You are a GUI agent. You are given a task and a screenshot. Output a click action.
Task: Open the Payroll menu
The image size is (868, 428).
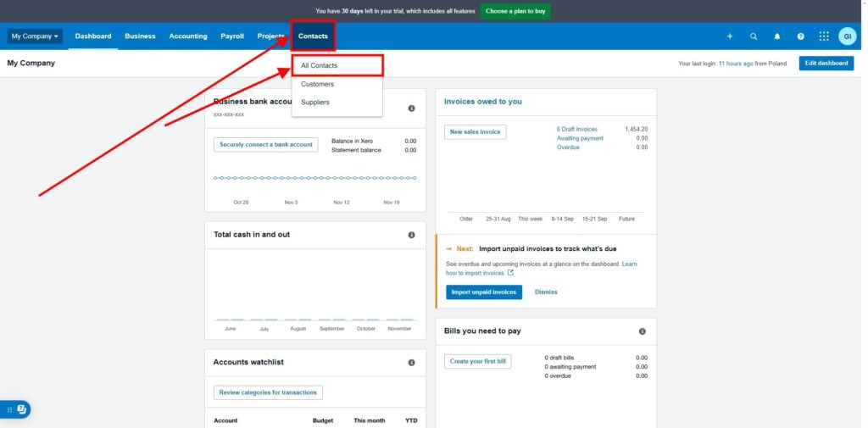[x=232, y=36]
